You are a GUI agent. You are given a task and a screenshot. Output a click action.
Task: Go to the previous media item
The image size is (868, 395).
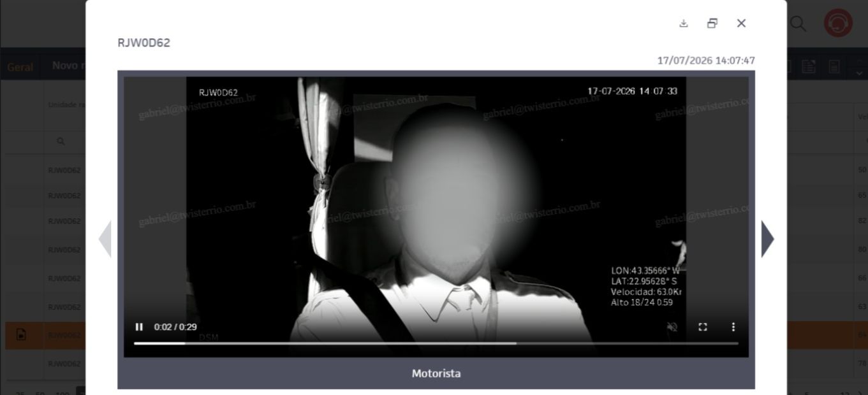(105, 240)
